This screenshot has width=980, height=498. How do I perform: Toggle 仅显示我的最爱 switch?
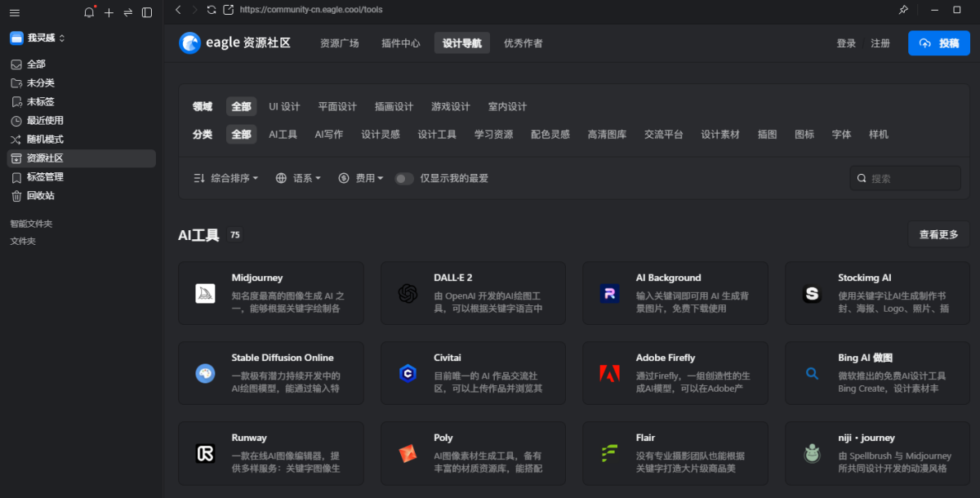click(x=404, y=178)
